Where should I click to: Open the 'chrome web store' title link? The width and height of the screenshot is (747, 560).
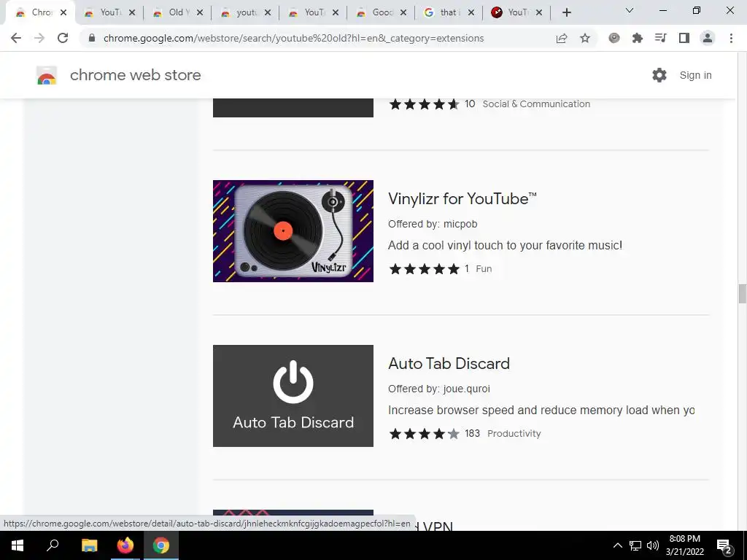click(135, 75)
